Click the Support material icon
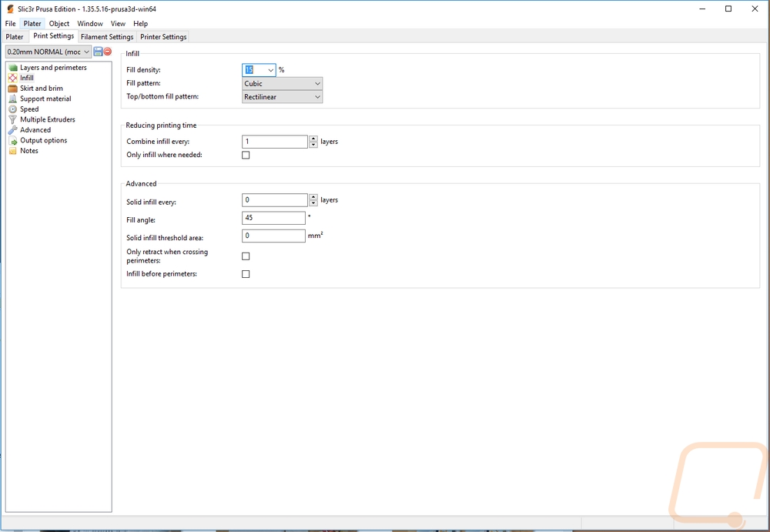The width and height of the screenshot is (770, 532). tap(13, 99)
